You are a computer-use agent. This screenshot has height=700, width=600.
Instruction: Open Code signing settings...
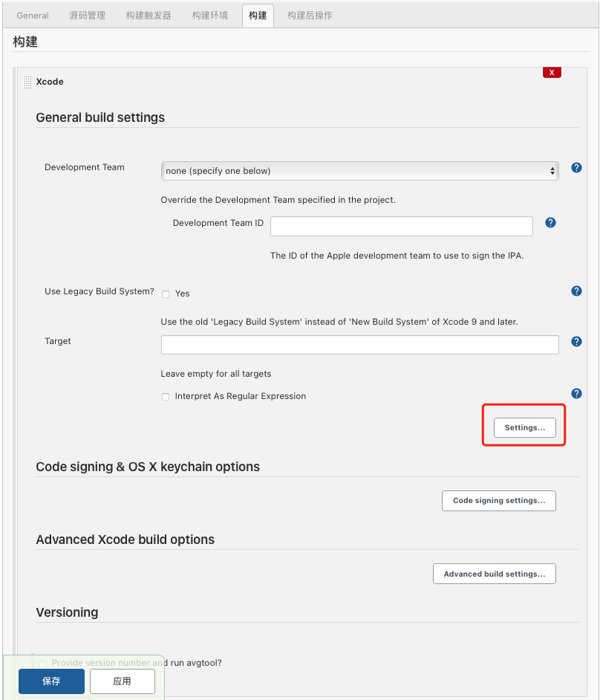[x=499, y=501]
